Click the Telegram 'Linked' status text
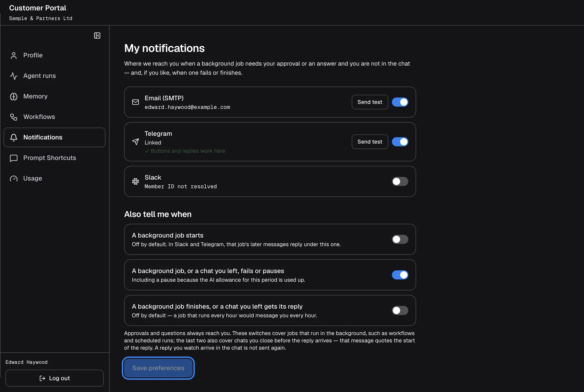 click(x=153, y=143)
